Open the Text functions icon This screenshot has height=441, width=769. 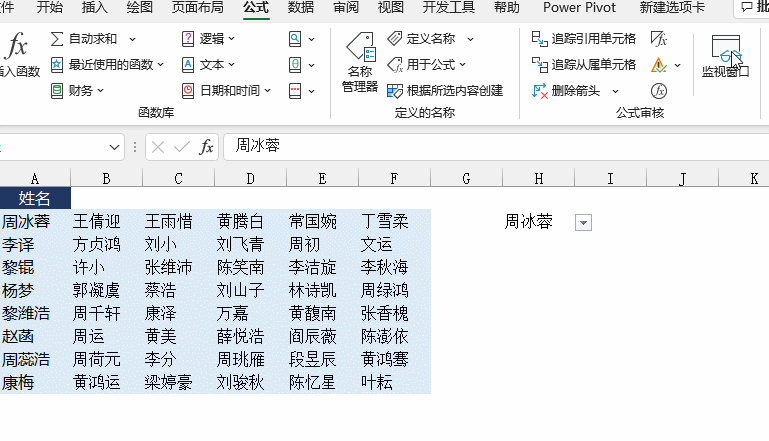coord(188,65)
